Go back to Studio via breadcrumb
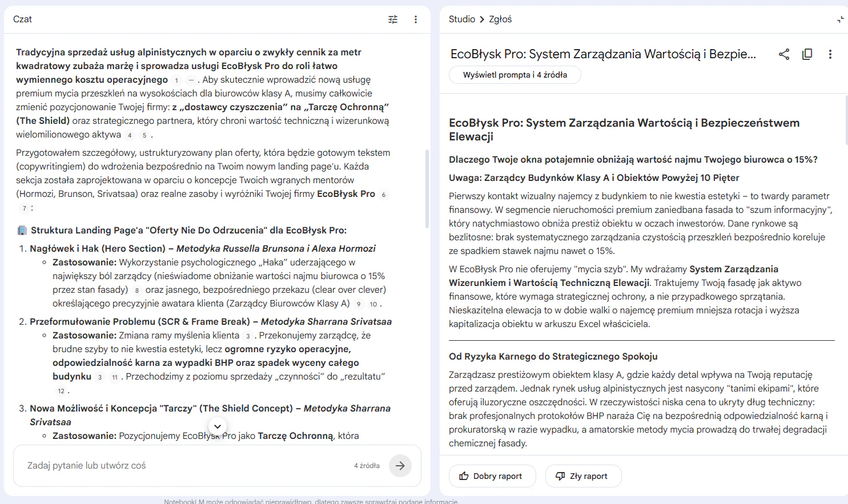This screenshot has height=504, width=848. coord(462,19)
